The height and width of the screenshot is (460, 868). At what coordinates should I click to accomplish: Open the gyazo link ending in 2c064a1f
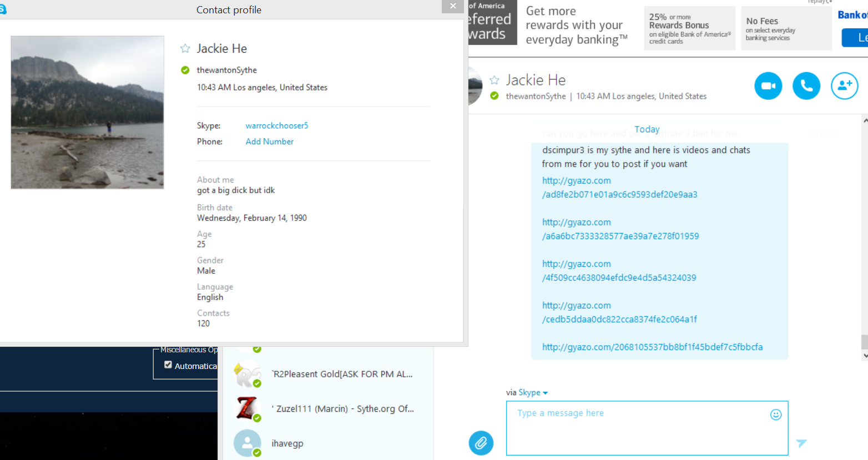pos(620,312)
